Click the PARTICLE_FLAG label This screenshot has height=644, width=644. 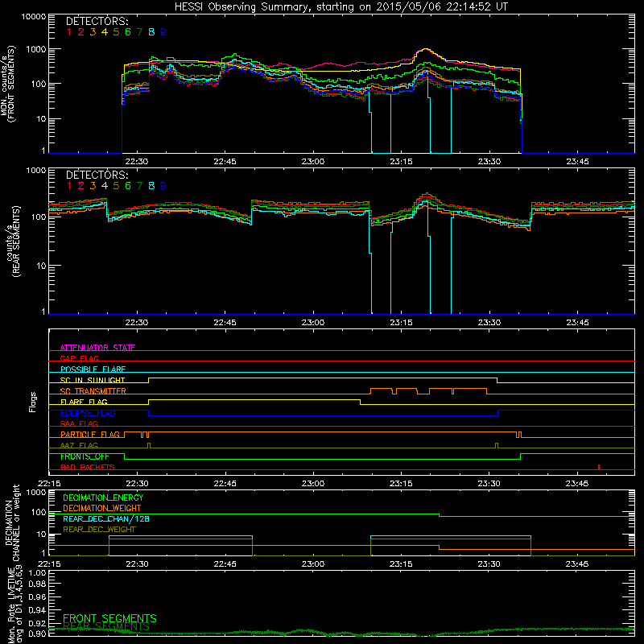(90, 434)
